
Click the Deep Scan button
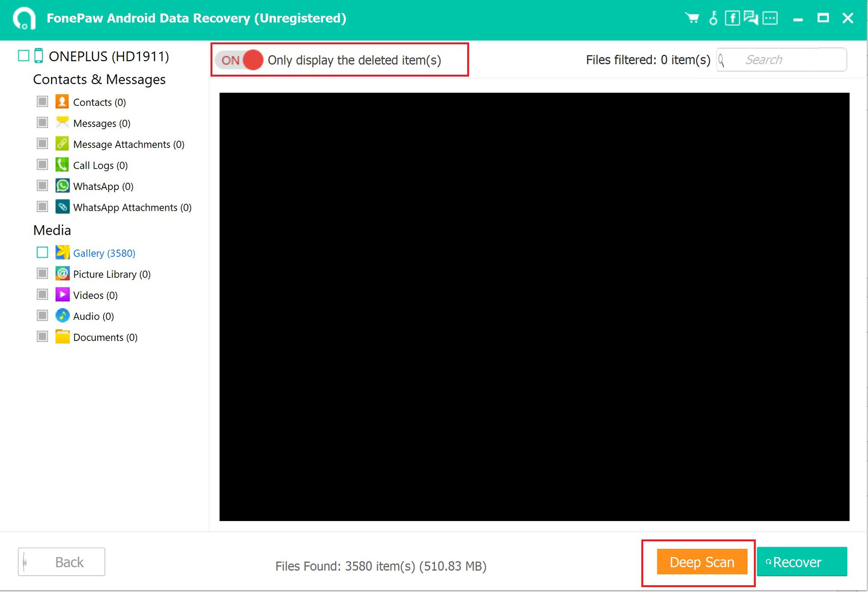point(702,562)
